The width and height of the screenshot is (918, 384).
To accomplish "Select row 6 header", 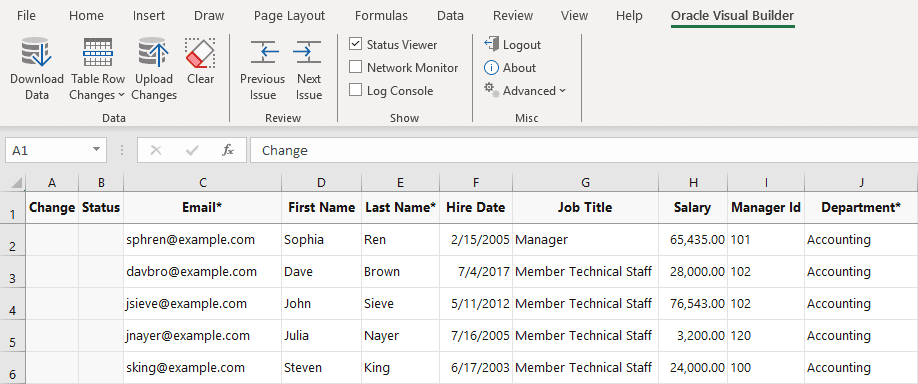I will point(13,368).
